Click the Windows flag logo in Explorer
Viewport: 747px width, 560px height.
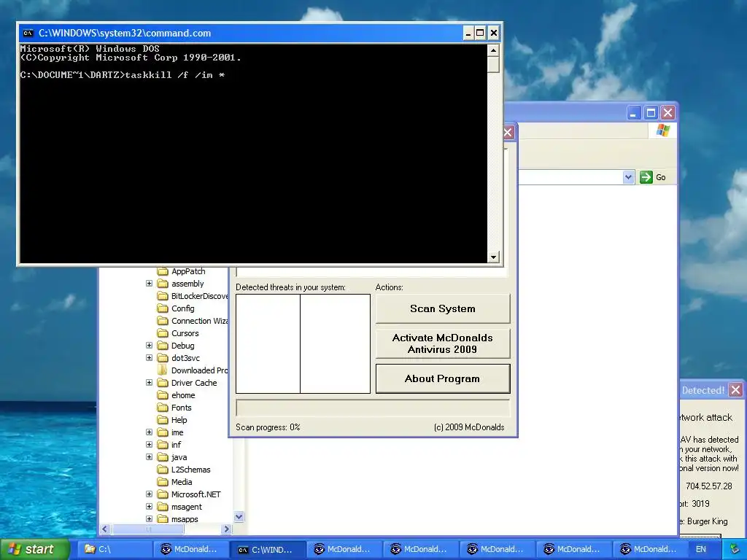tap(662, 131)
